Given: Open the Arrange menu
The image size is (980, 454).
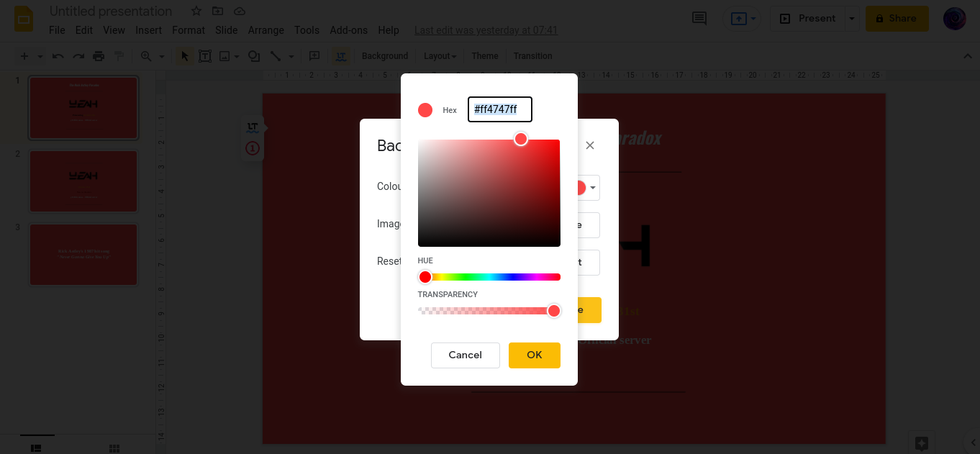Looking at the screenshot, I should pos(266,30).
